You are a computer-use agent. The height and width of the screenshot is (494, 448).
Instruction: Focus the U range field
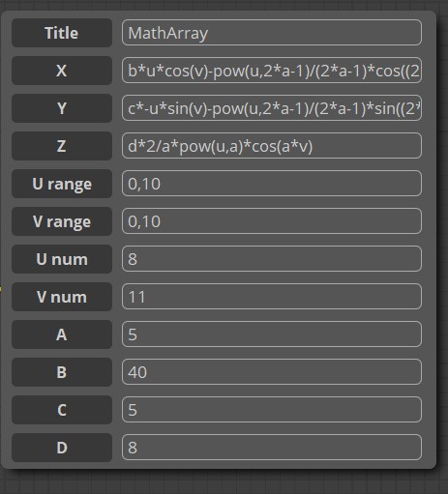coord(272,184)
